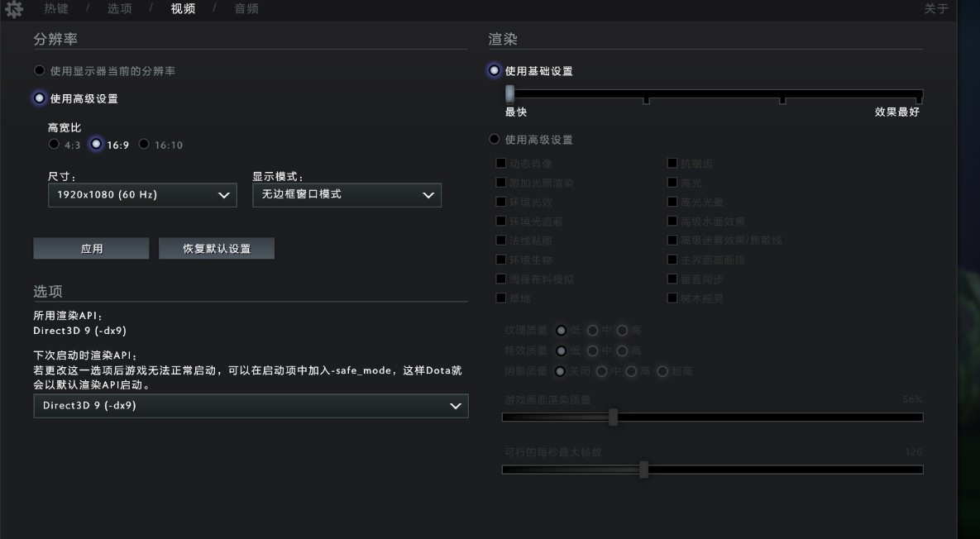Choose the 16:10 aspect ratio
This screenshot has height=539, width=980.
pos(144,145)
